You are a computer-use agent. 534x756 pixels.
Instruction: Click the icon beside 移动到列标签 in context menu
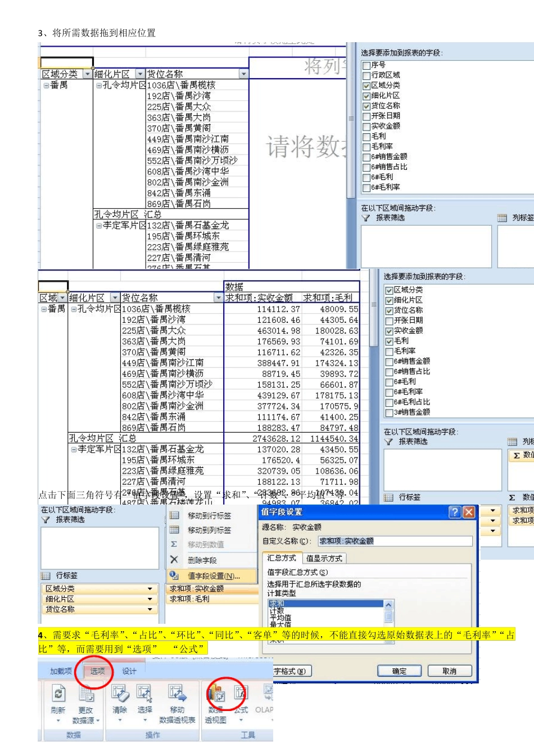pos(174,530)
